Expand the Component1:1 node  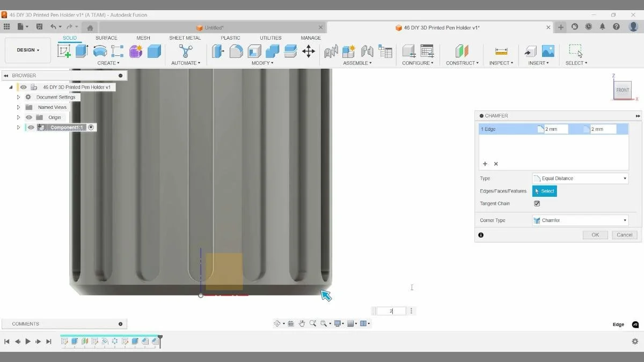(x=18, y=128)
